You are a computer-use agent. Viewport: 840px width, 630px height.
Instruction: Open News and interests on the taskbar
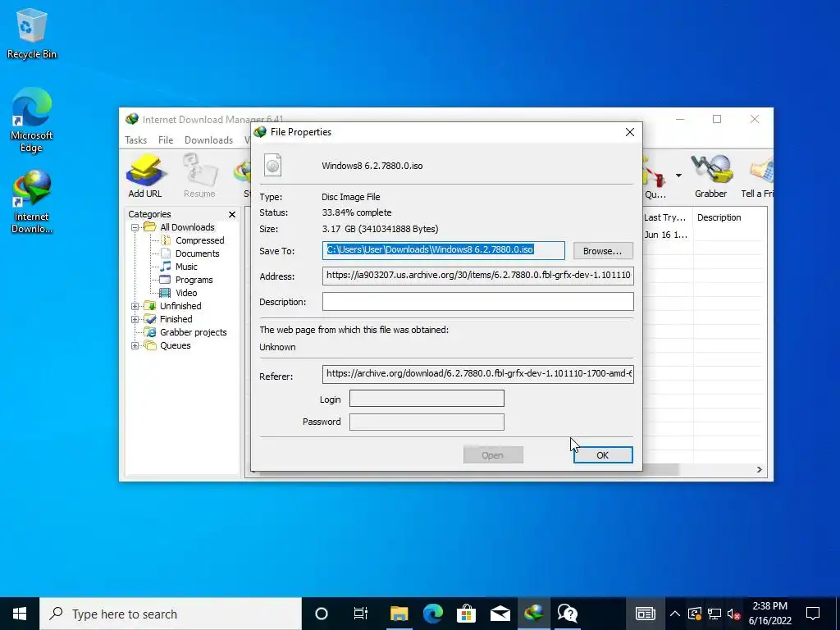[645, 614]
